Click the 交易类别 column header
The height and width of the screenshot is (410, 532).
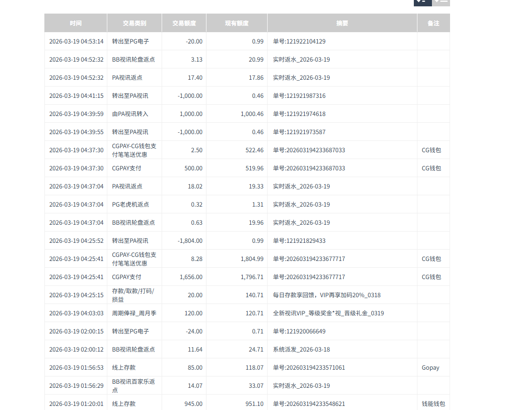click(134, 23)
